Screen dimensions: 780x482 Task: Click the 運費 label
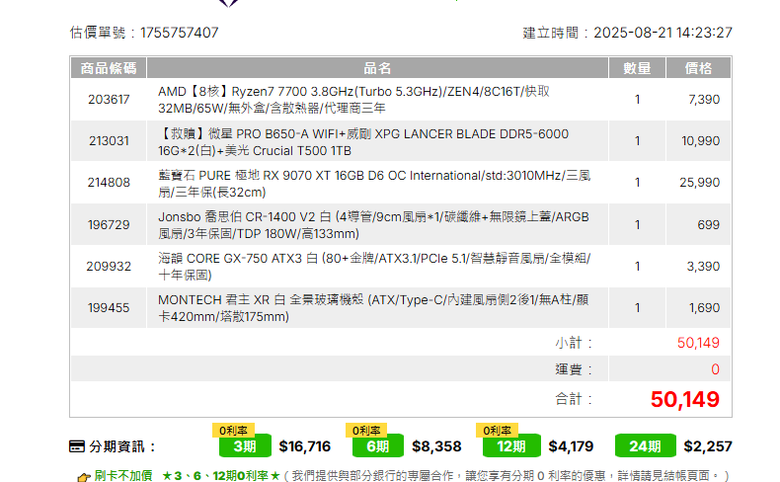574,369
